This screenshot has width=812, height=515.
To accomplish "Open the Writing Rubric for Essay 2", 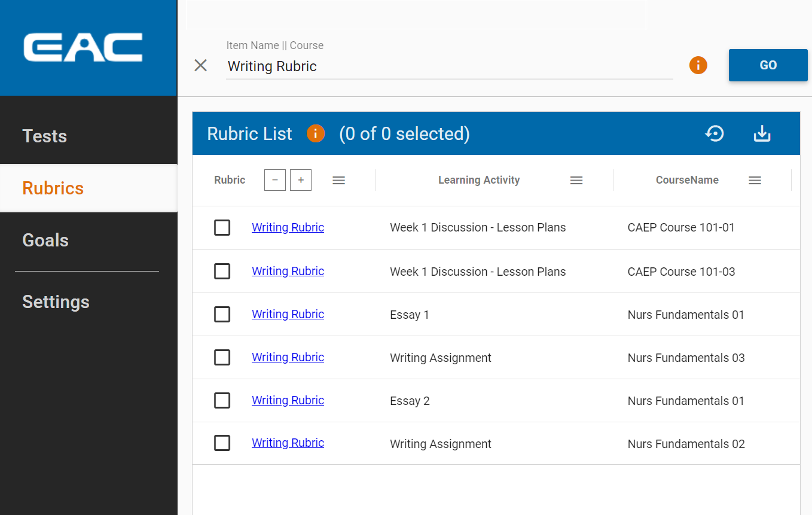I will (x=288, y=400).
